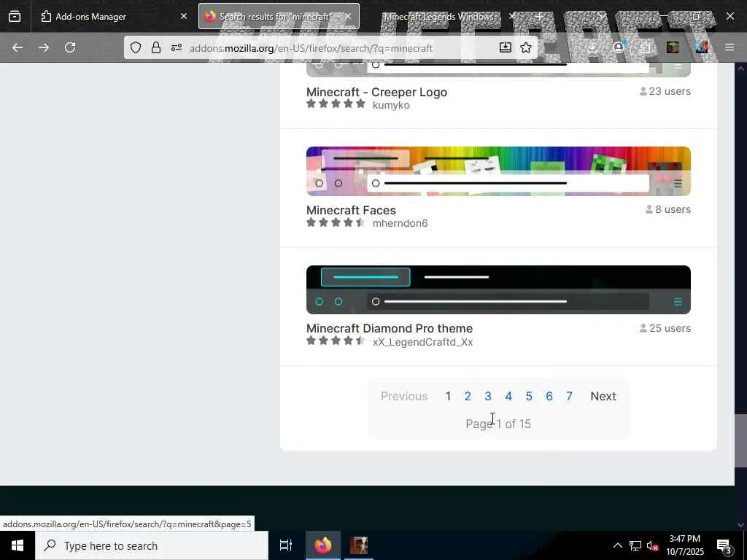Click the star rating of Minecraft Diamond Pro
The width and height of the screenshot is (747, 560).
[336, 341]
